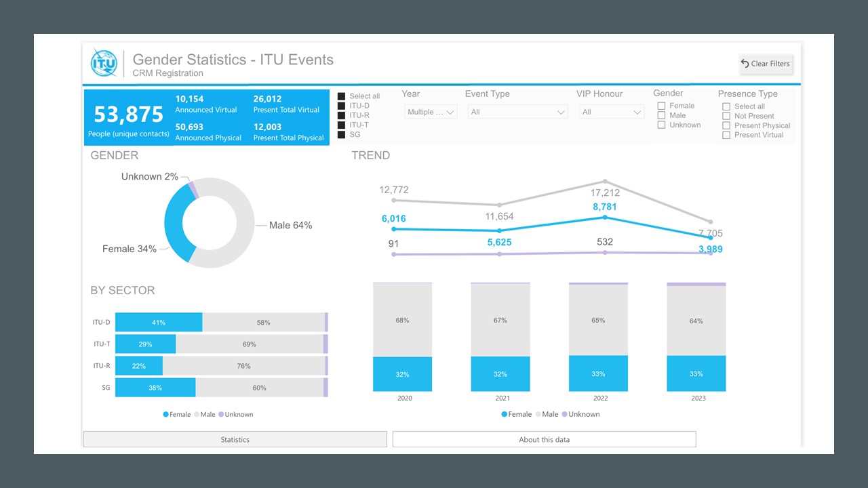This screenshot has height=488, width=868.
Task: Select the ITU-R sector filter box
Action: click(x=341, y=115)
